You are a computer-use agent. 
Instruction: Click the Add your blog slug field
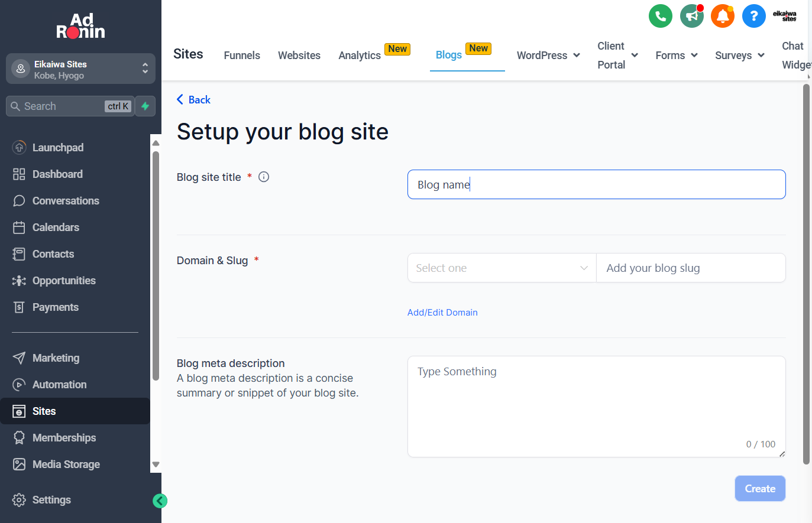click(691, 268)
